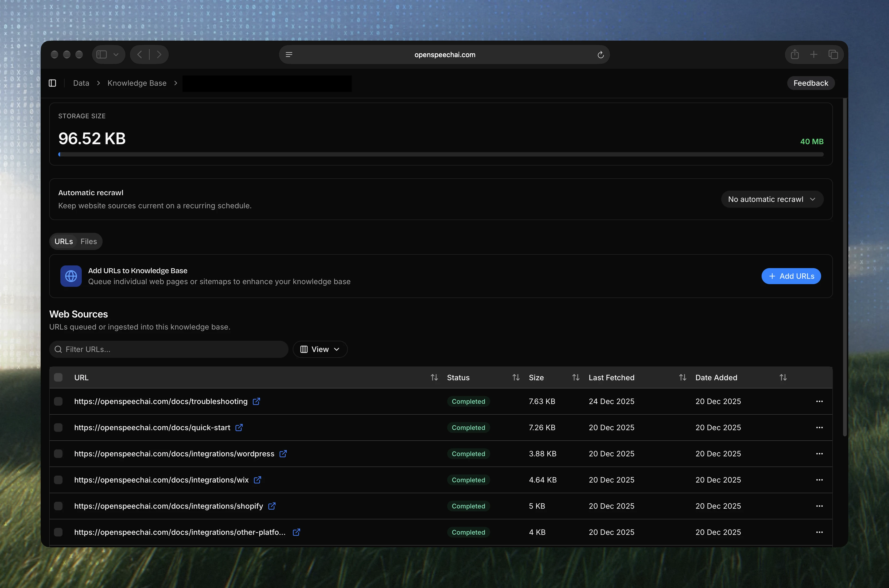Open wordpress URL external link icon

tap(283, 454)
